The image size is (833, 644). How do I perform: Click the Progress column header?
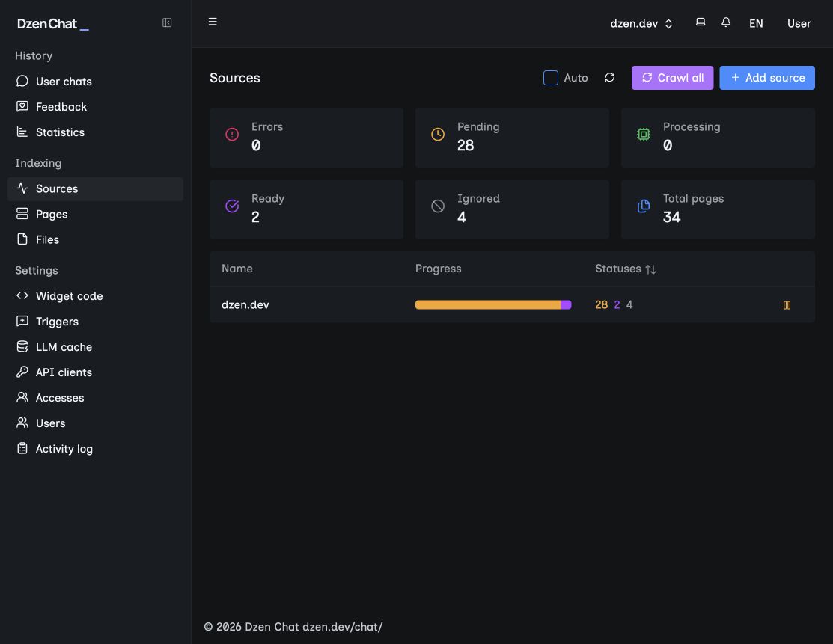click(439, 269)
